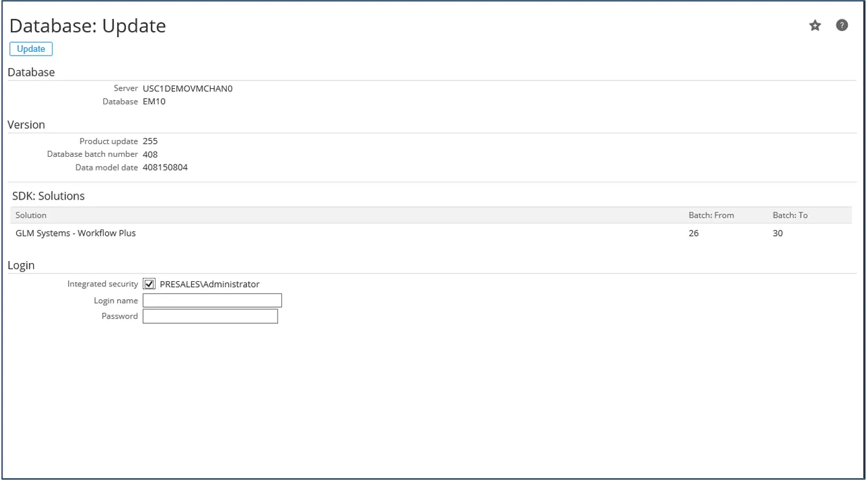The width and height of the screenshot is (868, 480).
Task: Click the database name EM10
Action: tap(154, 102)
